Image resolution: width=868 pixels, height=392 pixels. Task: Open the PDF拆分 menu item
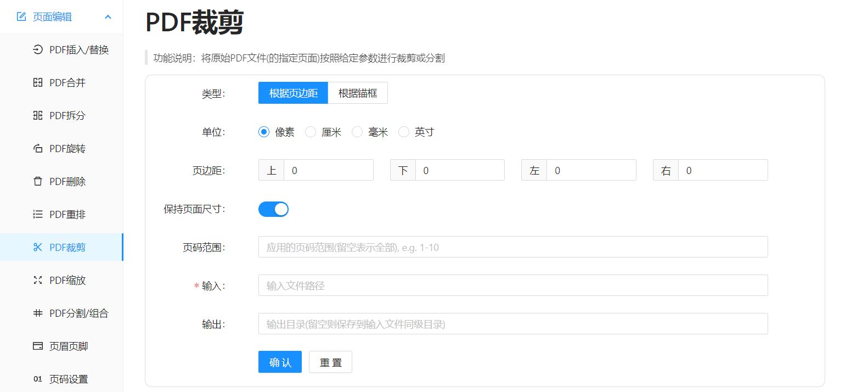point(61,115)
